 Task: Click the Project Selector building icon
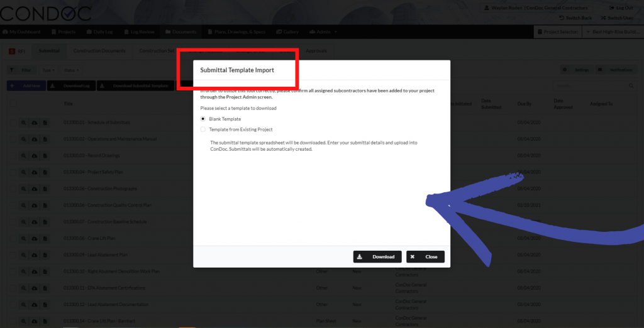tap(539, 31)
